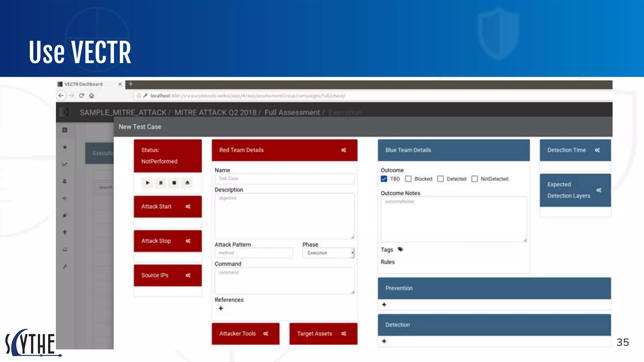This screenshot has width=644, height=362.
Task: Uncheck the TBD outcome checkbox
Action: pyautogui.click(x=384, y=179)
